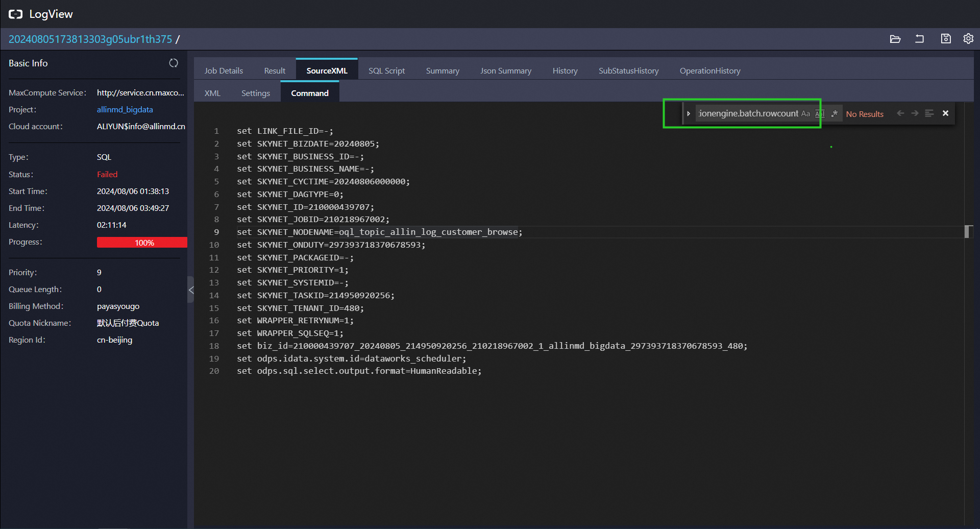
Task: Click the Failed status text
Action: [x=107, y=174]
